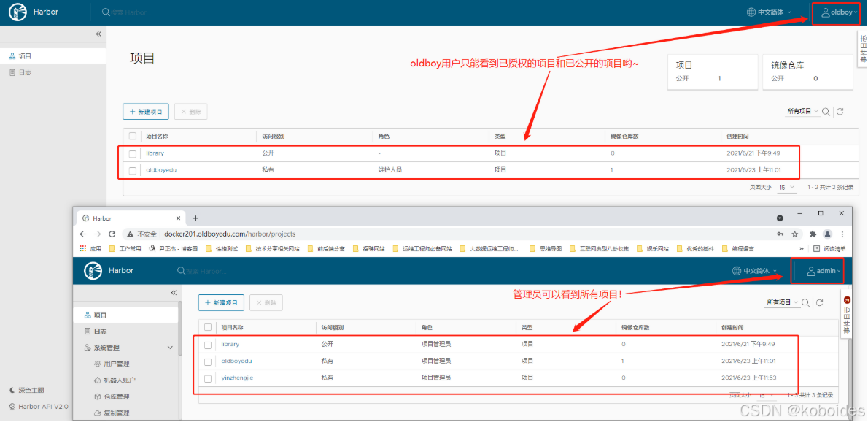The image size is (868, 425).
Task: Click Harbor logo in oldboy window header
Action: pyautogui.click(x=18, y=12)
